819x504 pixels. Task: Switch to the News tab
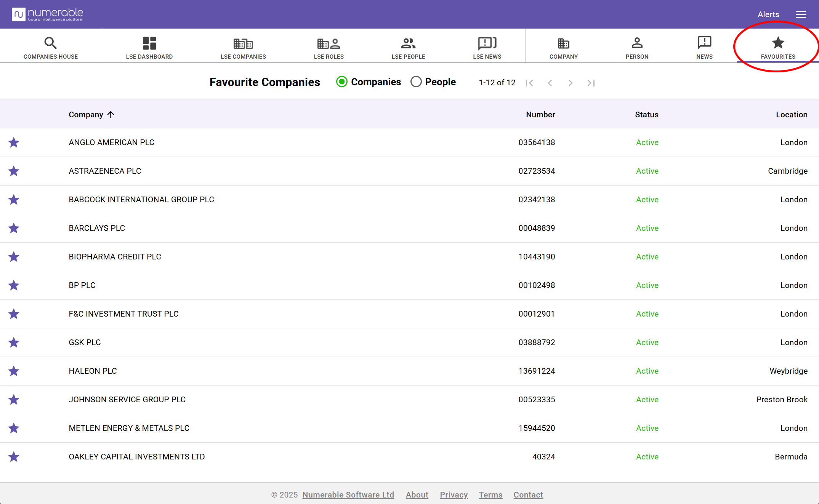click(x=704, y=48)
